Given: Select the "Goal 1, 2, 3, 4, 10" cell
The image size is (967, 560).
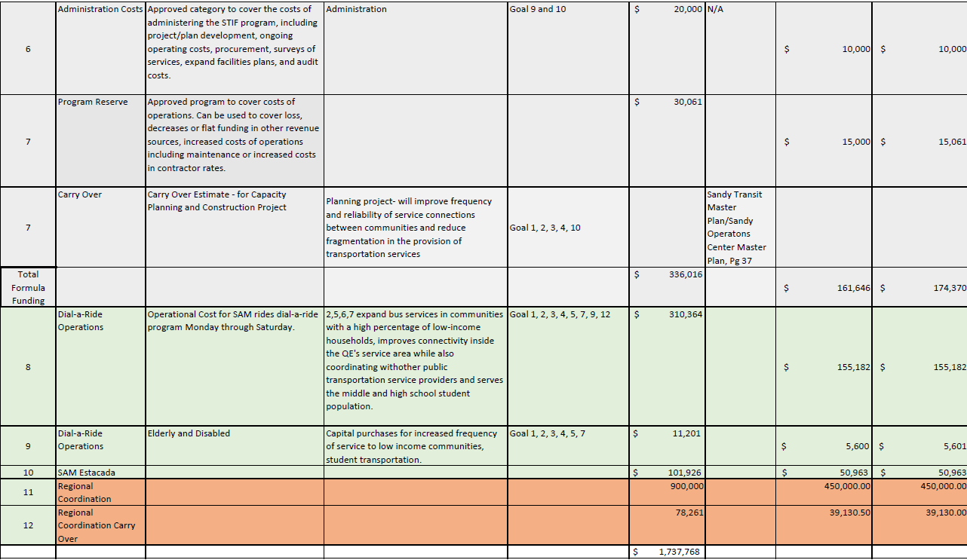Looking at the screenshot, I should coord(568,227).
